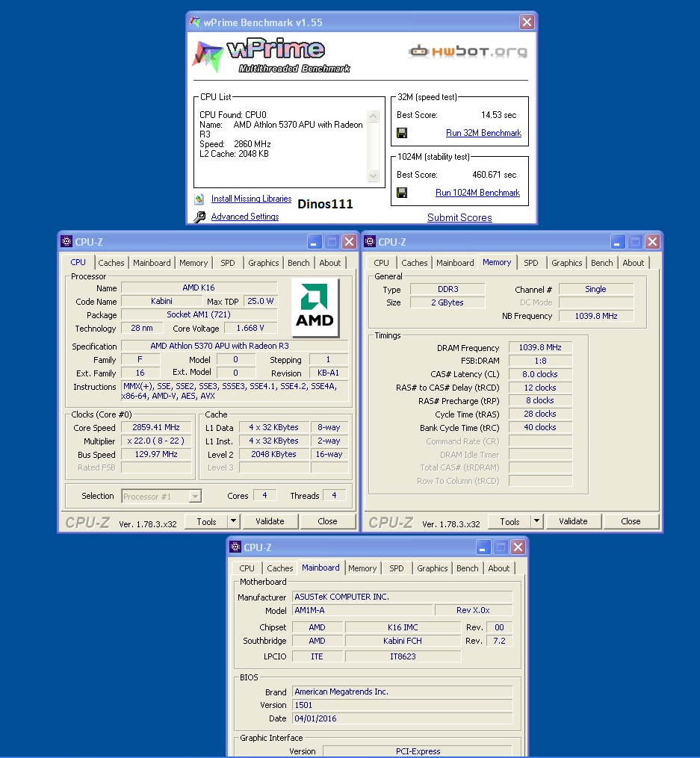Click the memory Type field DDR3
The image size is (700, 758).
coord(447,289)
